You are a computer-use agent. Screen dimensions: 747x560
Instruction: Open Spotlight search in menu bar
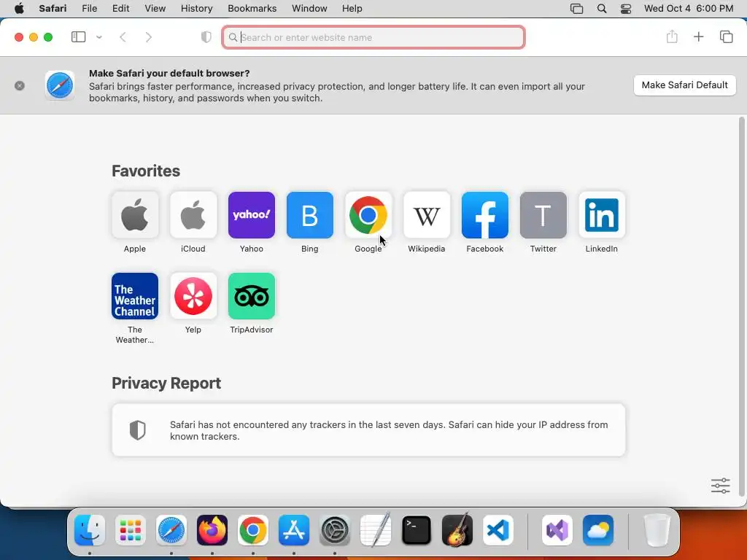(x=602, y=9)
